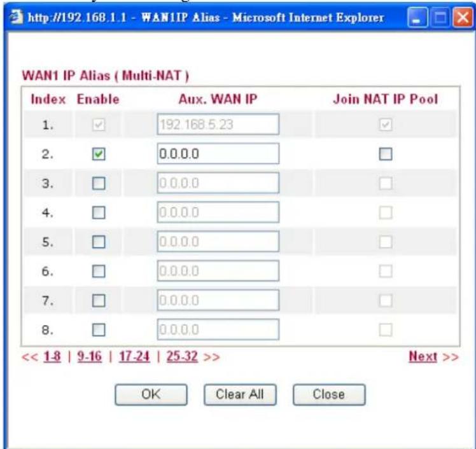Click the Index column header
The height and width of the screenshot is (449, 476).
(48, 99)
